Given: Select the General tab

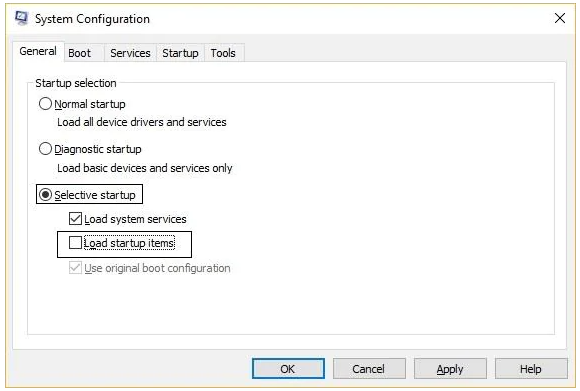Looking at the screenshot, I should 38,51.
